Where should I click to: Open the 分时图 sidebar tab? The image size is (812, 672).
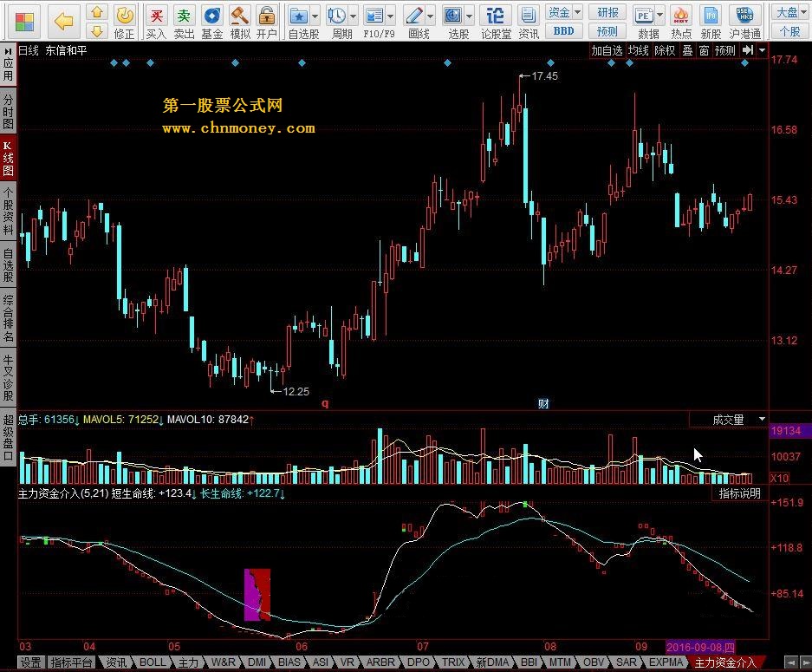[x=9, y=111]
